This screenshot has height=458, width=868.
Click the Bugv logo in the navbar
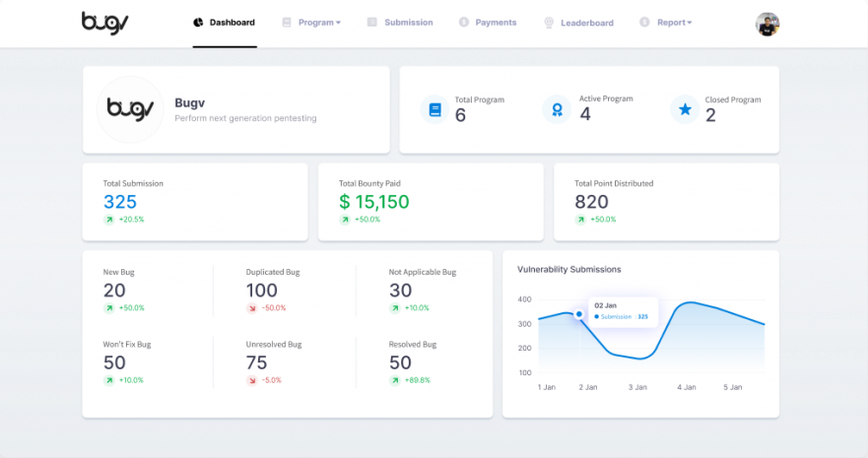[103, 22]
